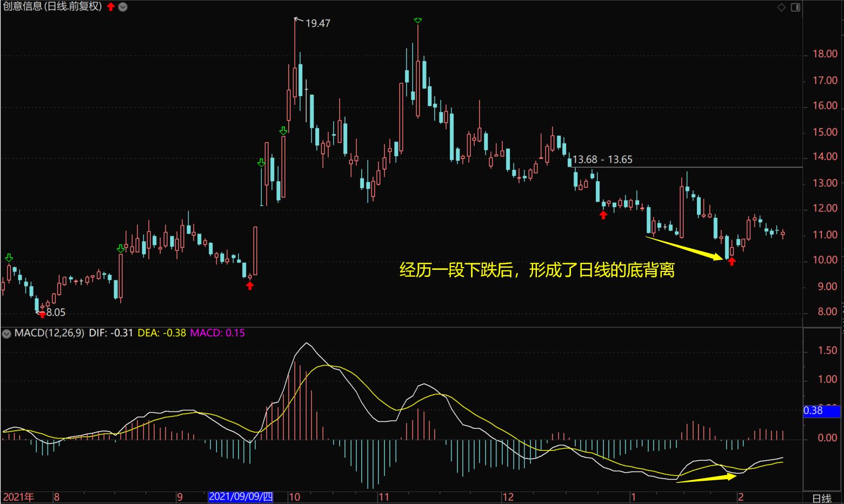Click the green sell arrow near the 15.00 candle
844x504 pixels.
[x=283, y=131]
